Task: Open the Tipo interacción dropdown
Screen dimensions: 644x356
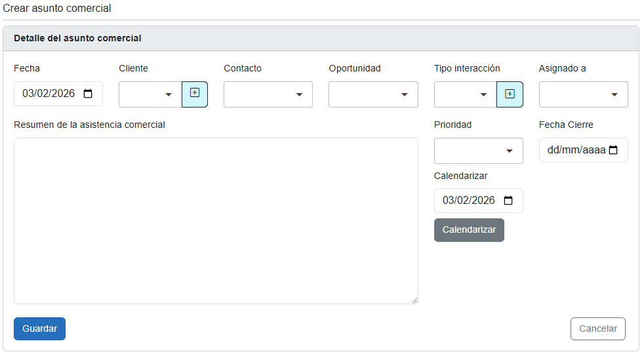Action: 465,94
